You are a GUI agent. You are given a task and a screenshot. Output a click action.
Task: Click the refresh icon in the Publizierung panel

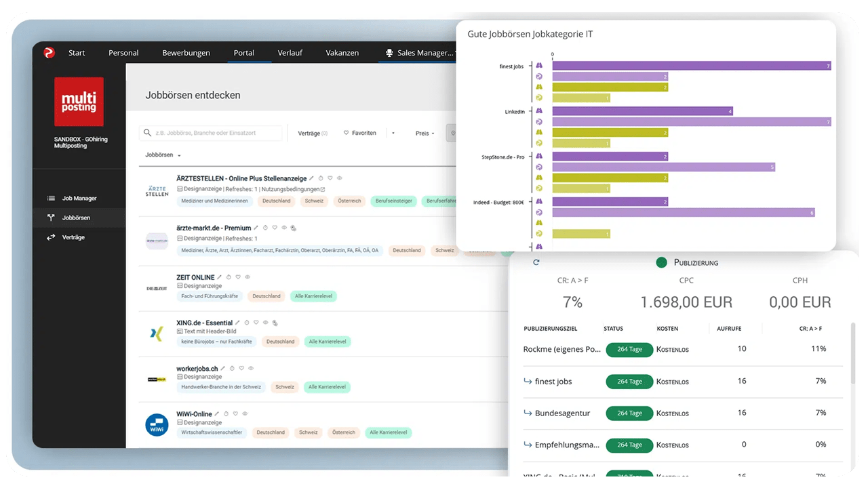click(x=536, y=262)
